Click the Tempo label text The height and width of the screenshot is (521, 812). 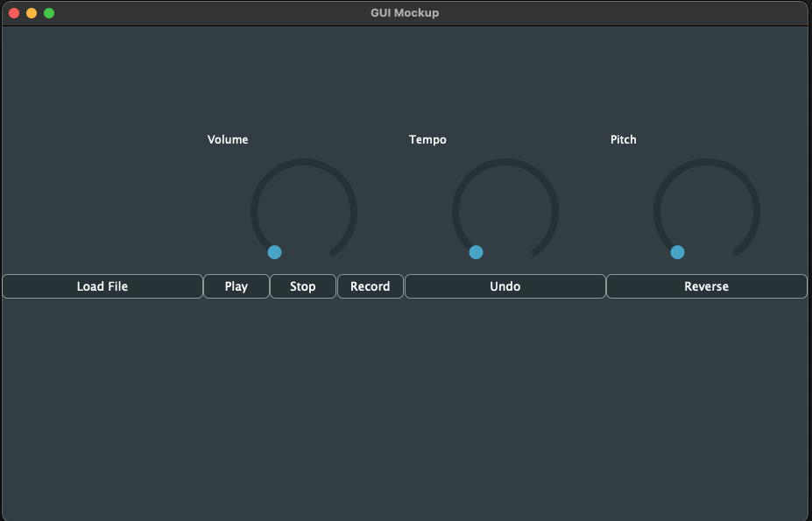tap(427, 139)
